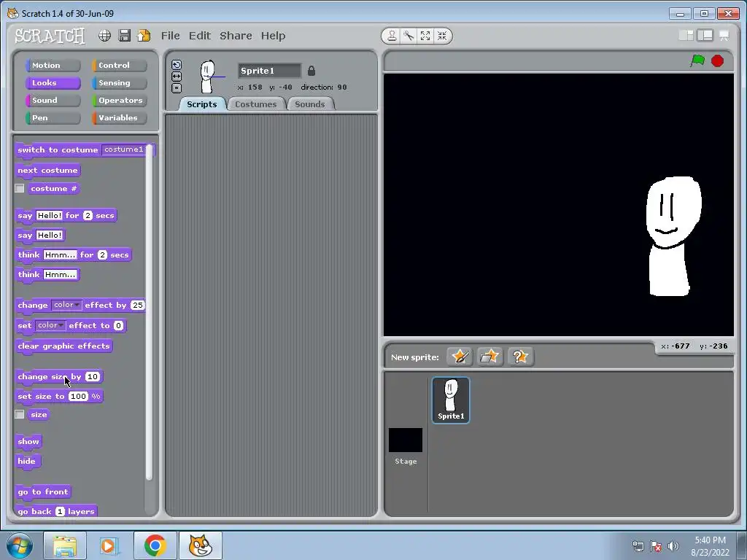
Task: Click the globe language icon
Action: [105, 36]
